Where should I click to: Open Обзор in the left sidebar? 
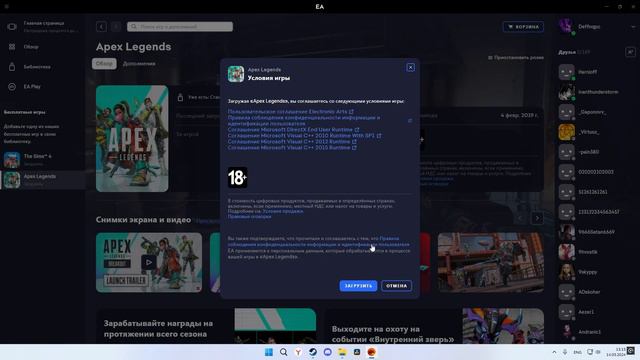[31, 47]
